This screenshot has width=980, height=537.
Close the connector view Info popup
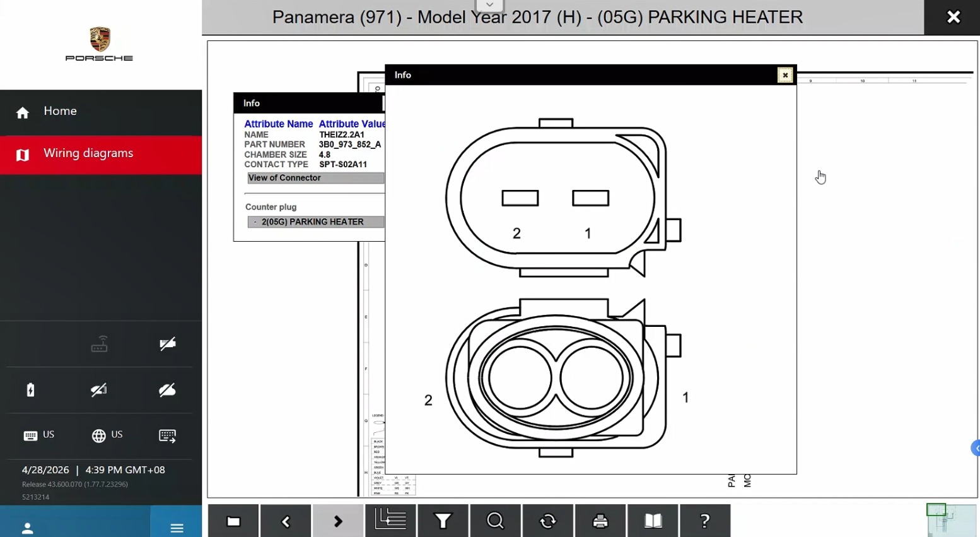[785, 75]
